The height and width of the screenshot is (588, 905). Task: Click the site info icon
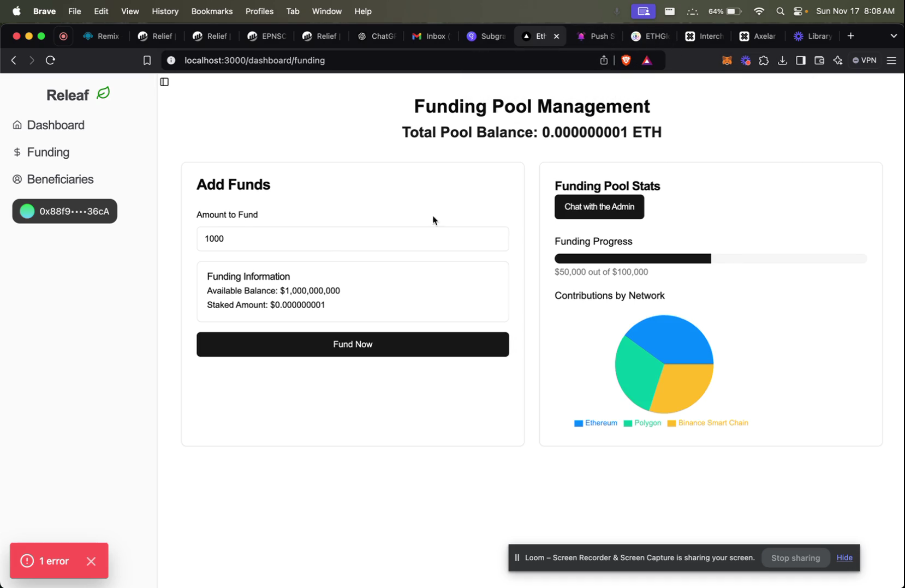[x=171, y=61]
